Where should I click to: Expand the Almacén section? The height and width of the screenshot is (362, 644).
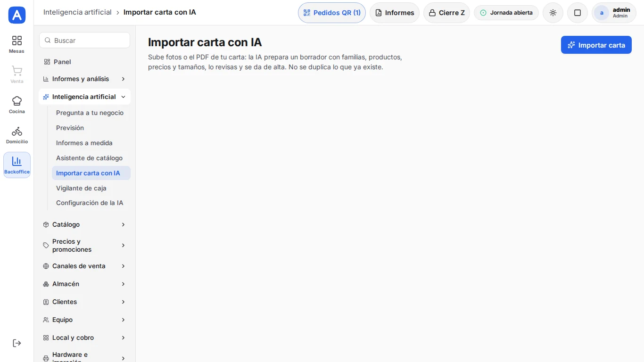tap(84, 284)
